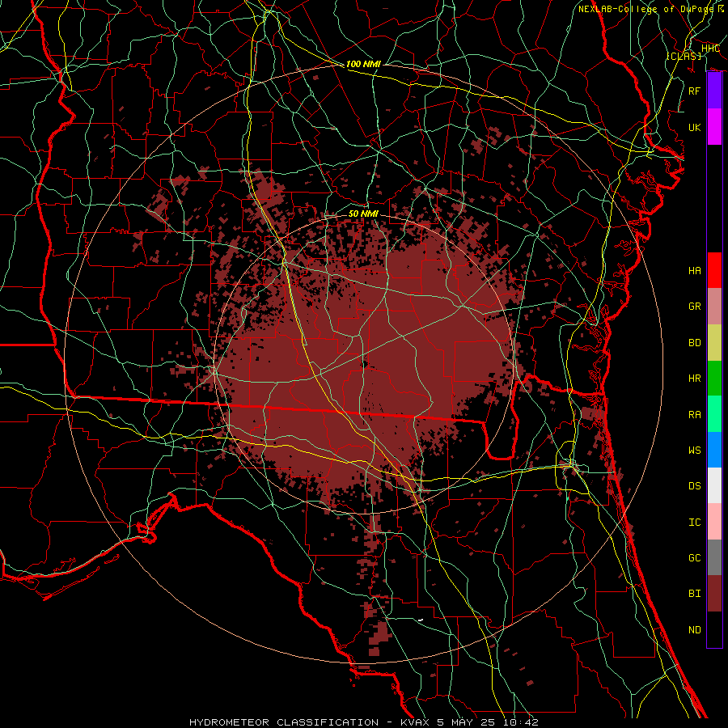728x728 pixels.
Task: Click the ND legend label
Action: click(x=694, y=629)
